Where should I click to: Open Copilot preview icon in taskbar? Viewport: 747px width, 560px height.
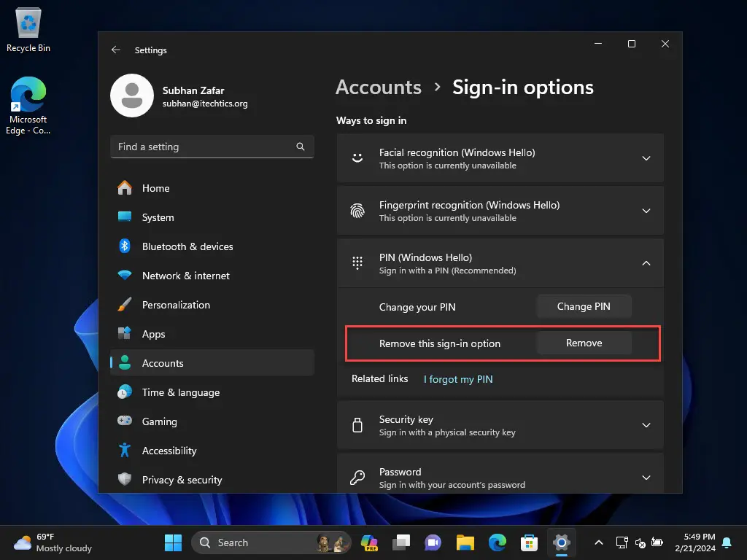pos(369,542)
